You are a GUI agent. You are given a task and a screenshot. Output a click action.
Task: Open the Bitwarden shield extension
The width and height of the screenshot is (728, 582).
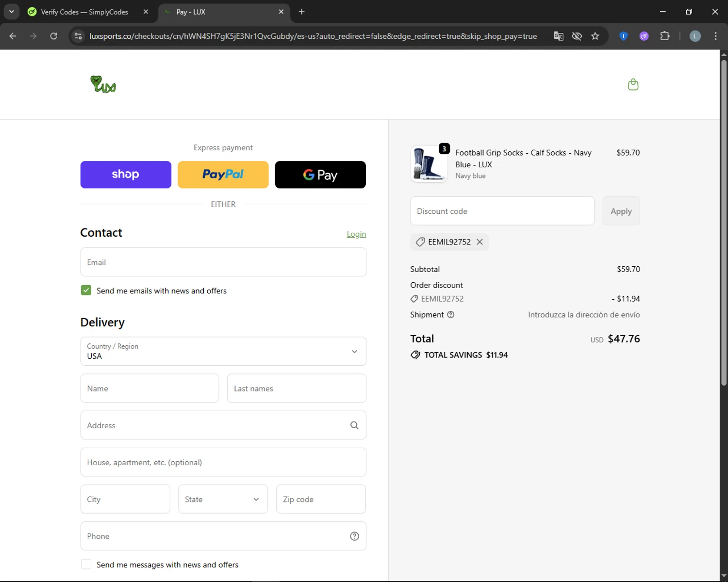624,36
